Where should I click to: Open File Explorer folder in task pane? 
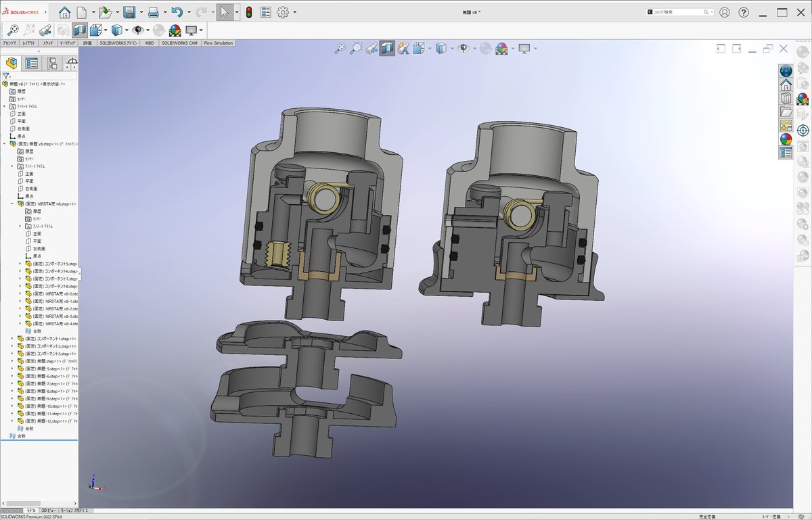pyautogui.click(x=786, y=112)
